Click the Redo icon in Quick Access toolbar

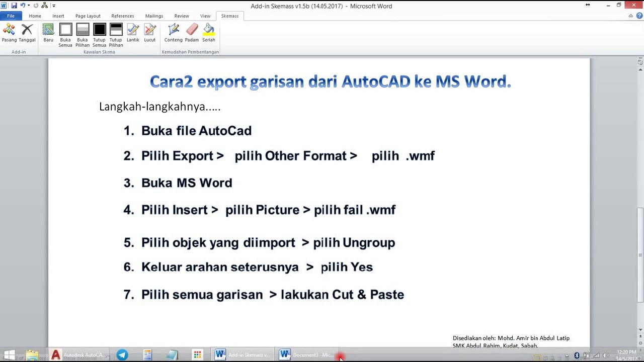[36, 6]
